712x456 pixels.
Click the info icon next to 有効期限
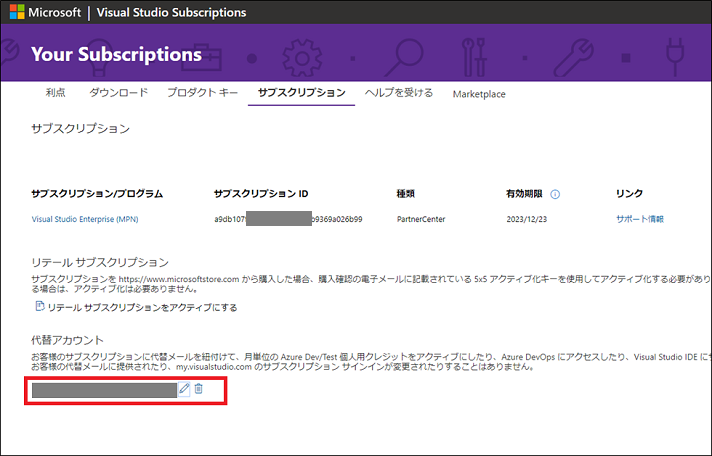pyautogui.click(x=555, y=194)
